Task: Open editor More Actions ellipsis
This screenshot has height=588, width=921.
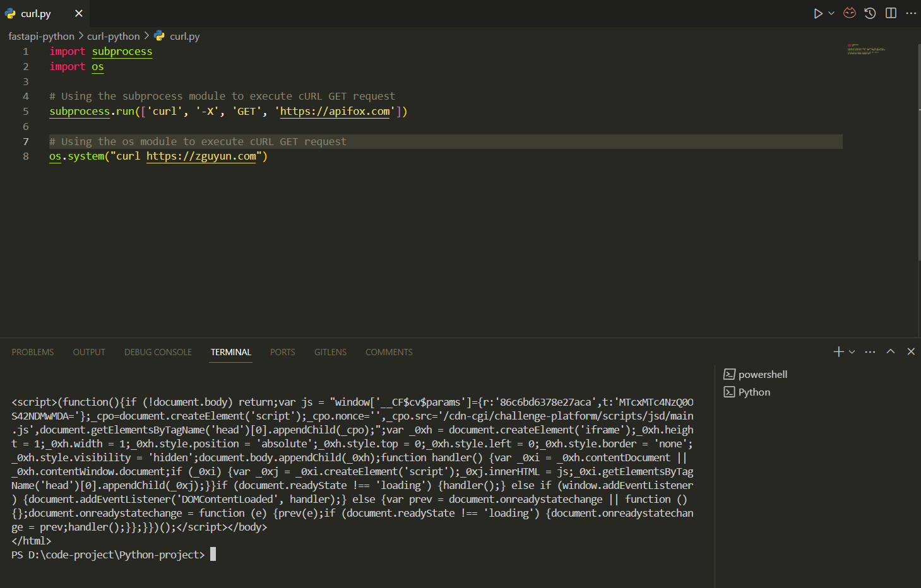Action: (911, 13)
